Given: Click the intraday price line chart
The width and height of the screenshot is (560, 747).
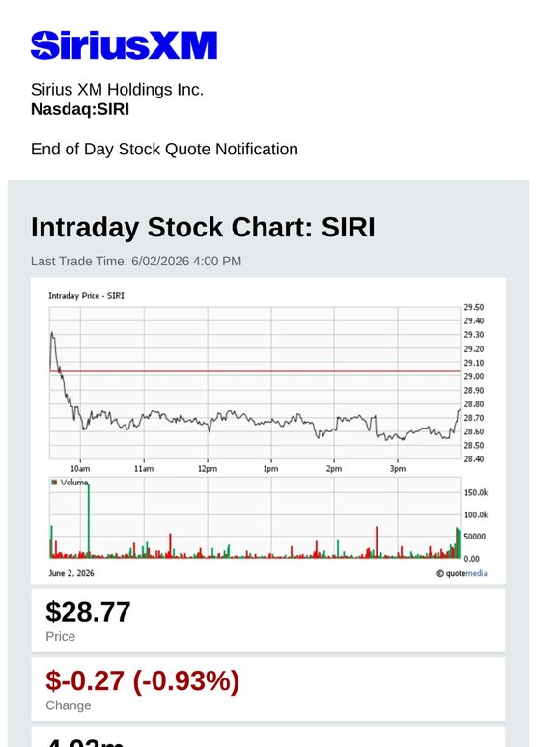Looking at the screenshot, I should coord(255,383).
